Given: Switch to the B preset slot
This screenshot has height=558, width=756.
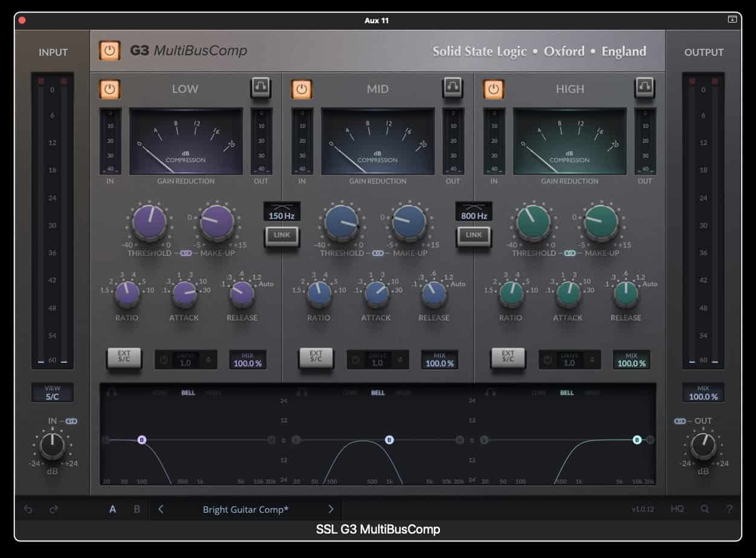Looking at the screenshot, I should (x=137, y=509).
